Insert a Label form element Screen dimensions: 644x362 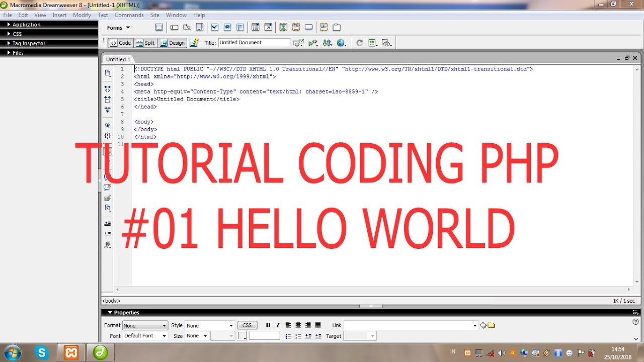click(x=324, y=28)
